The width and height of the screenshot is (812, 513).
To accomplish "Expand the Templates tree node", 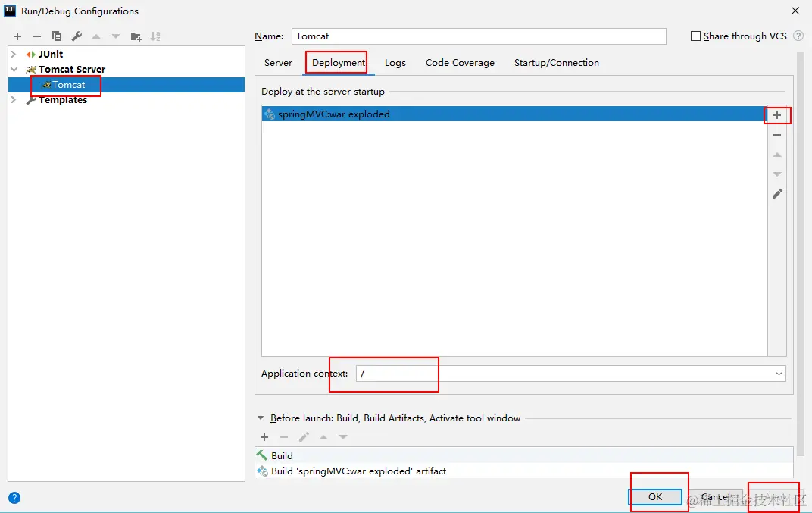I will (14, 99).
